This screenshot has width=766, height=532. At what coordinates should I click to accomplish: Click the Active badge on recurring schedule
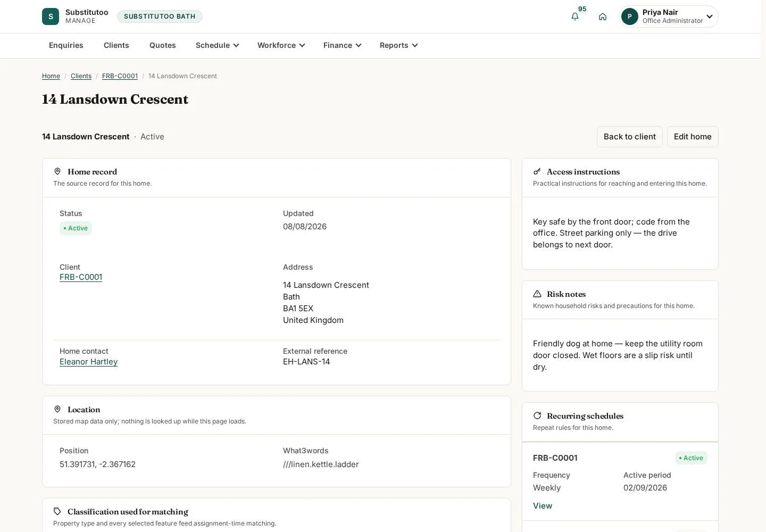click(691, 458)
